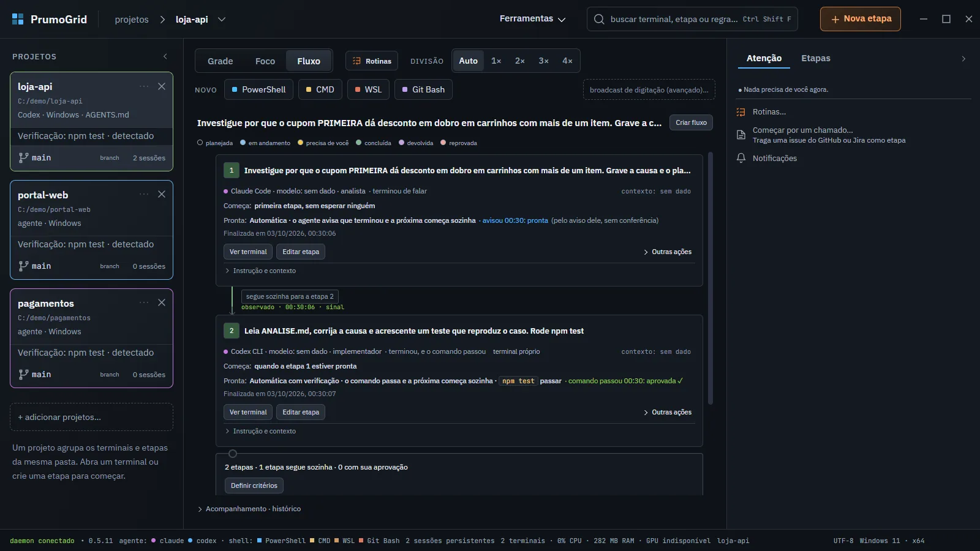
Task: Close the portal-web project card
Action: point(162,194)
